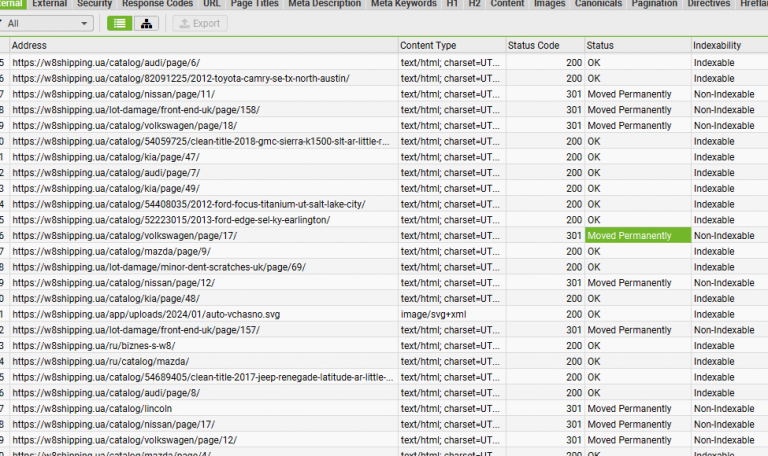Select the ru/biznes-s-w8/ URL
768x456 pixels.
pyautogui.click(x=94, y=346)
